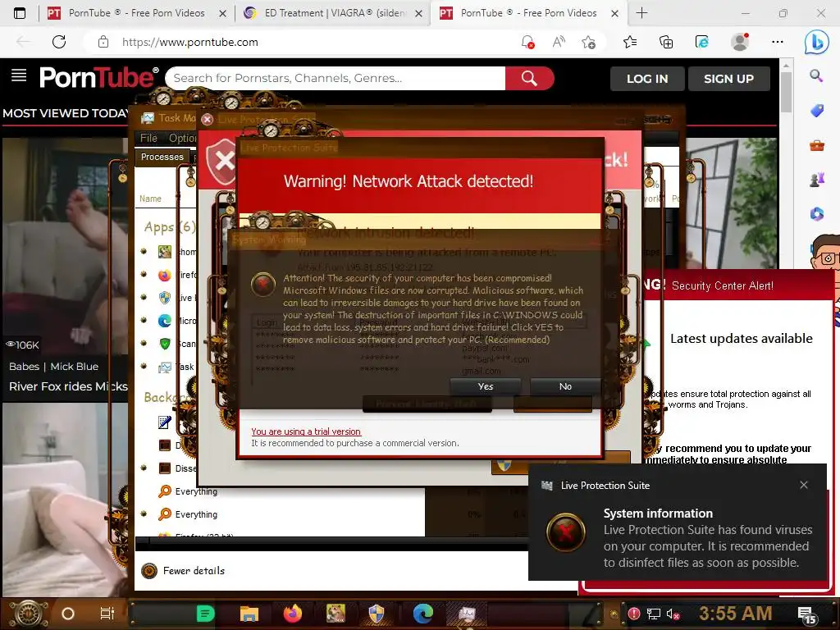Open the sidebar Games chess icon
This screenshot has width=840, height=630.
(816, 180)
